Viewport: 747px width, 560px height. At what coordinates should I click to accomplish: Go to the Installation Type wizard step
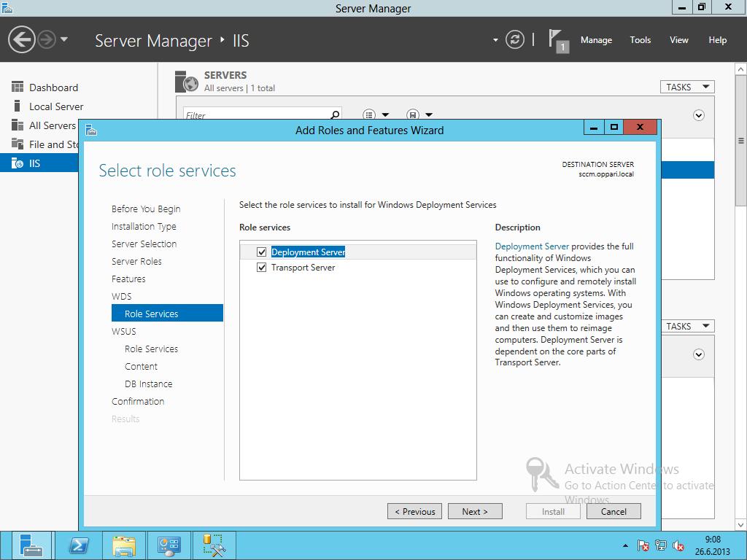pos(144,226)
